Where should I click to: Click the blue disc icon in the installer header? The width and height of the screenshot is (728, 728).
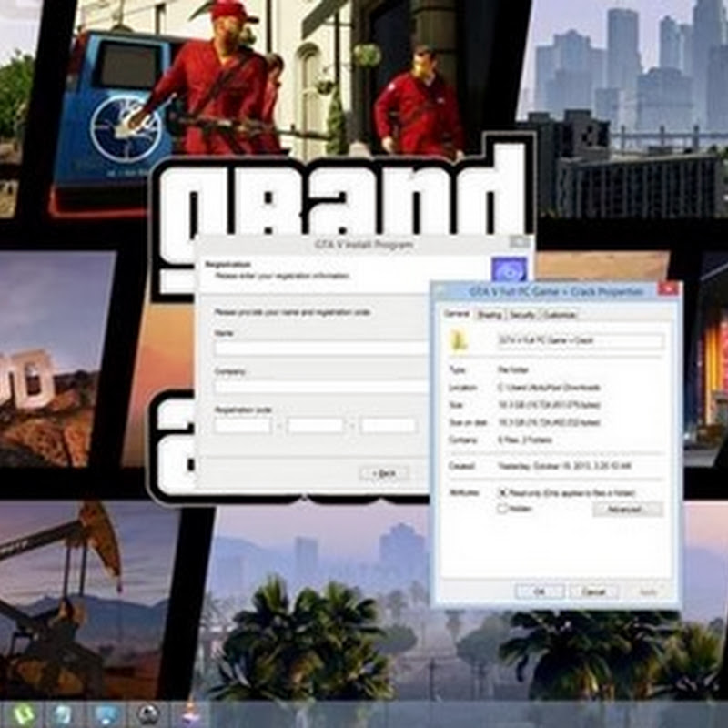click(x=510, y=270)
